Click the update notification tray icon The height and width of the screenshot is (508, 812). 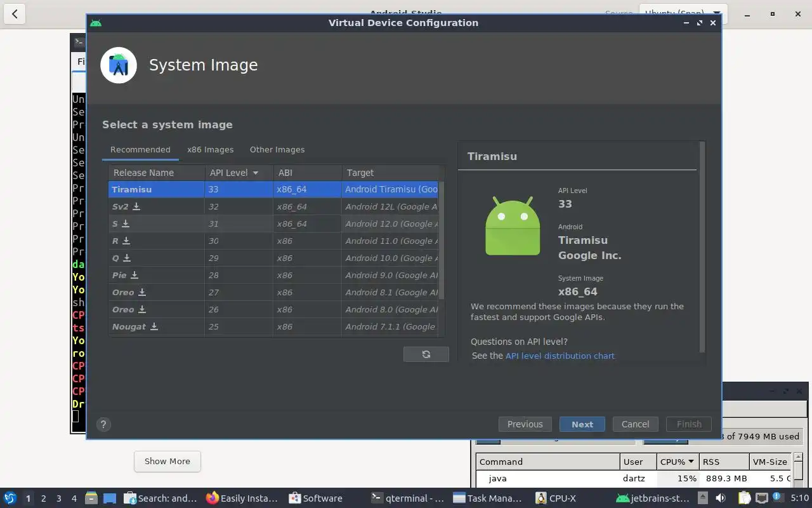pyautogui.click(x=777, y=497)
